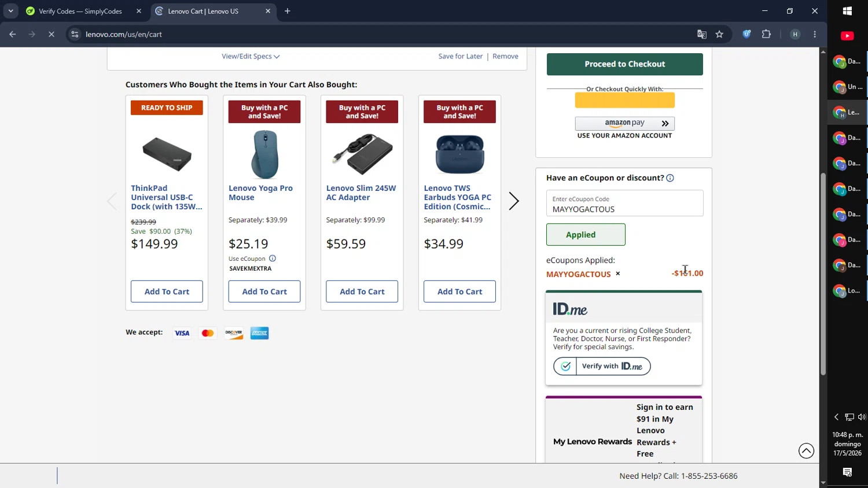Expand hidden system tray icons chevron
Image resolution: width=868 pixels, height=488 pixels.
click(836, 417)
